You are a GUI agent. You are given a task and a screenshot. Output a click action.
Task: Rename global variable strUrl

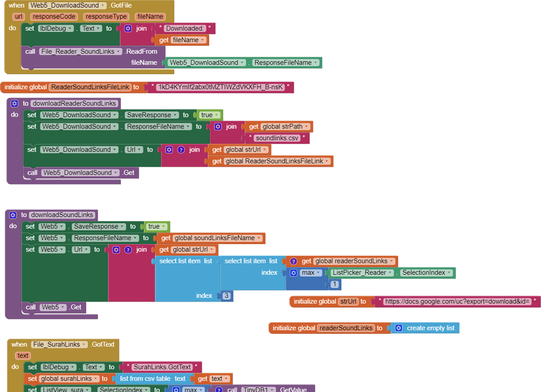pyautogui.click(x=348, y=301)
